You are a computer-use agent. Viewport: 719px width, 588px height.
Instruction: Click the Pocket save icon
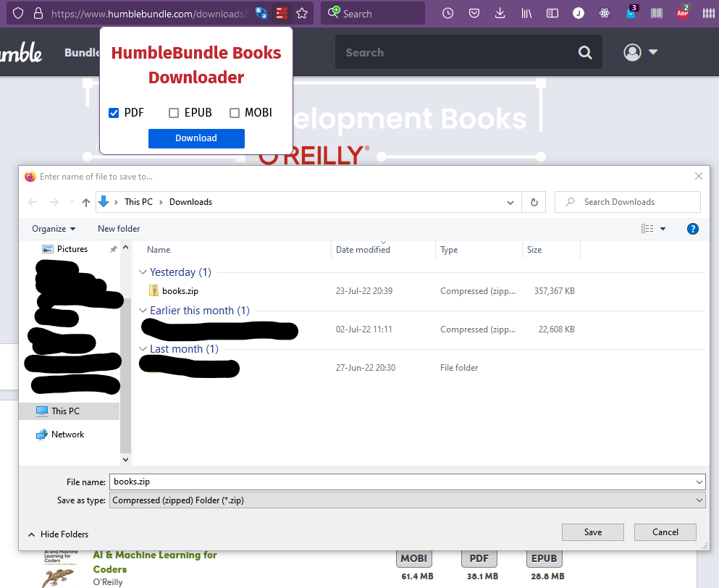[474, 13]
